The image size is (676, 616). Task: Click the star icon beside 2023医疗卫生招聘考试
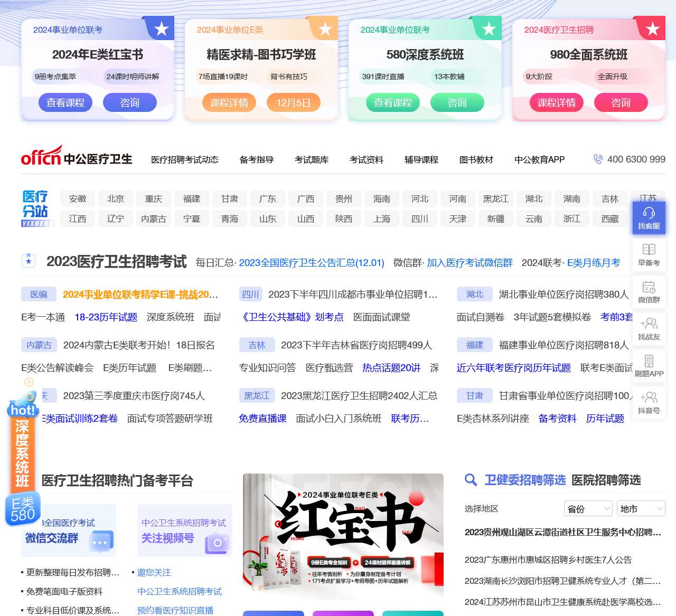point(29,261)
